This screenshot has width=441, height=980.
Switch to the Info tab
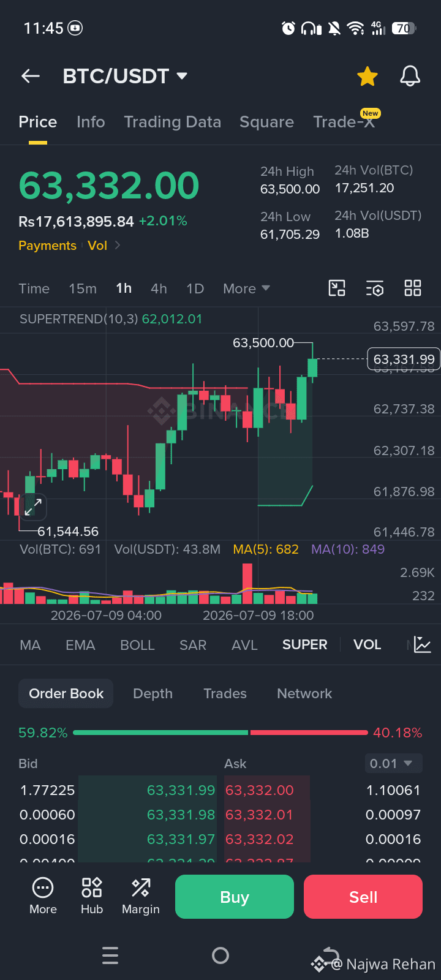pyautogui.click(x=91, y=122)
